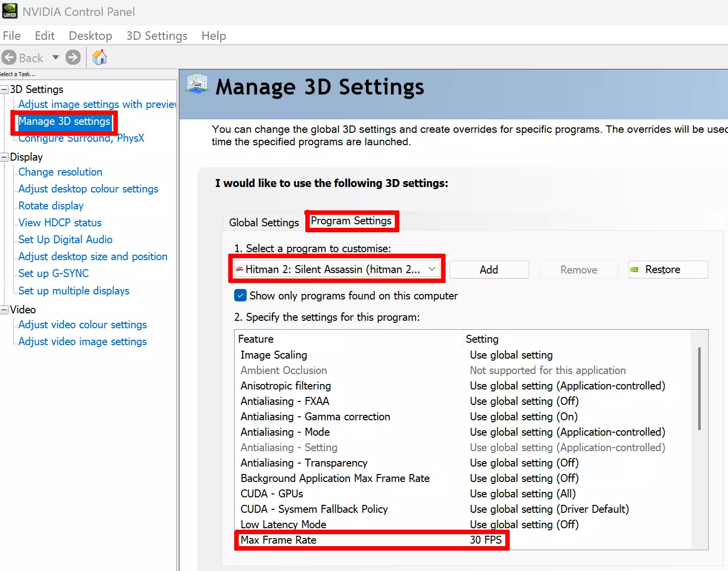Image resolution: width=728 pixels, height=571 pixels.
Task: Select the Anisotropic filtering feature row
Action: tap(462, 386)
